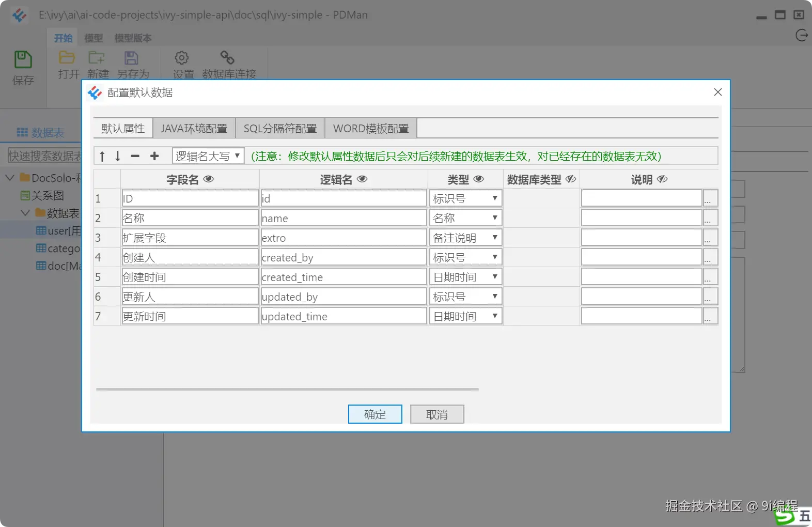The height and width of the screenshot is (527, 812).
Task: Show the 说明 column via eye
Action: click(x=662, y=179)
